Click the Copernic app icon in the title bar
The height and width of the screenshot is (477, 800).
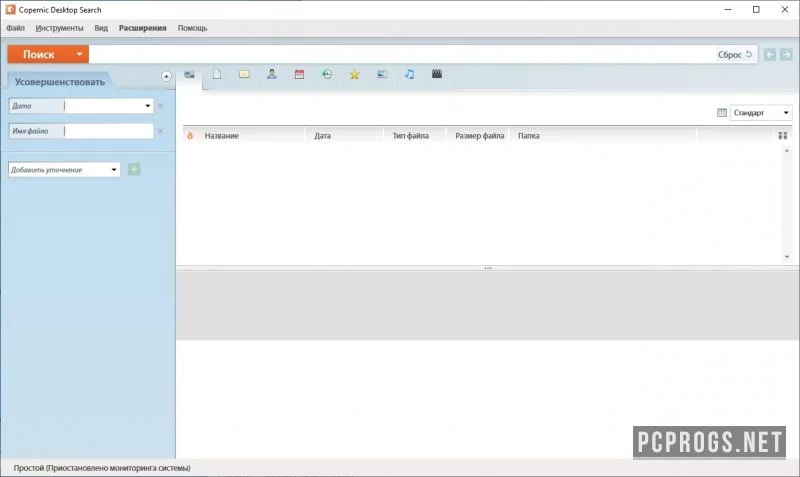(10, 9)
